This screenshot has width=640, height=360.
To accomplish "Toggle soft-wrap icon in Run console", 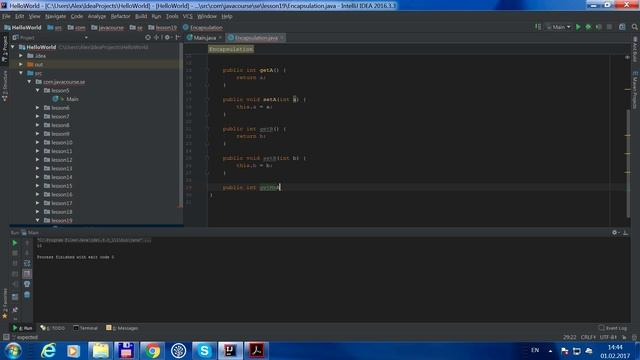I will pos(27,263).
